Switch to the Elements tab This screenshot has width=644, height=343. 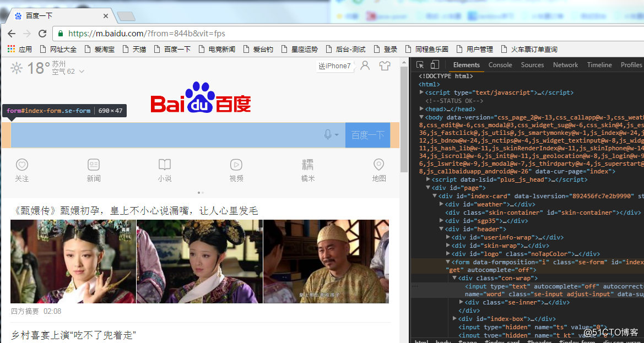466,65
